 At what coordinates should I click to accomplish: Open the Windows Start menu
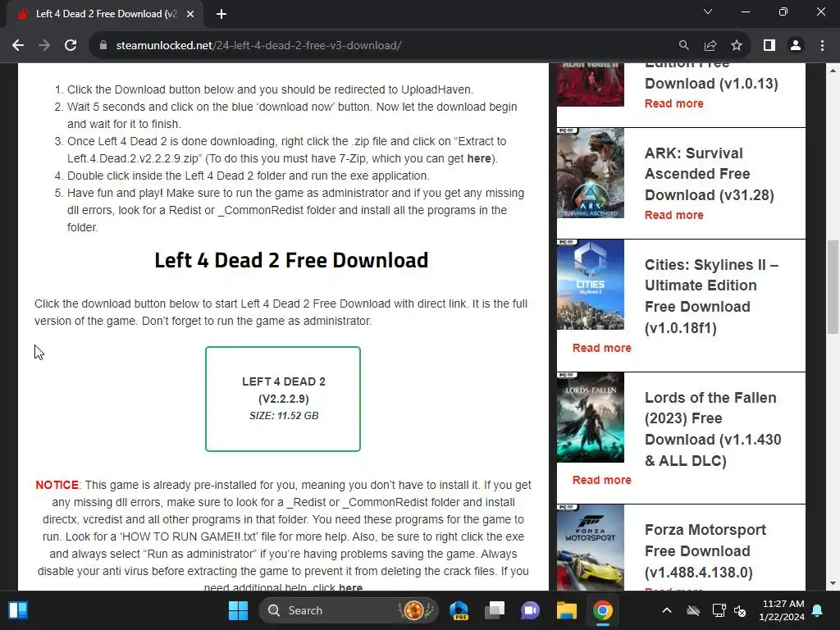coord(238,610)
